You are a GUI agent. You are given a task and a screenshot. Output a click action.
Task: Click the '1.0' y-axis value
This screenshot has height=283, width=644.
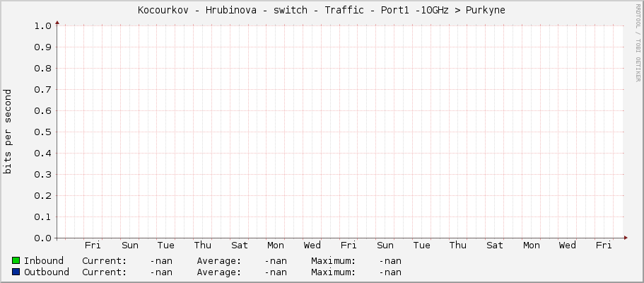tap(42, 26)
